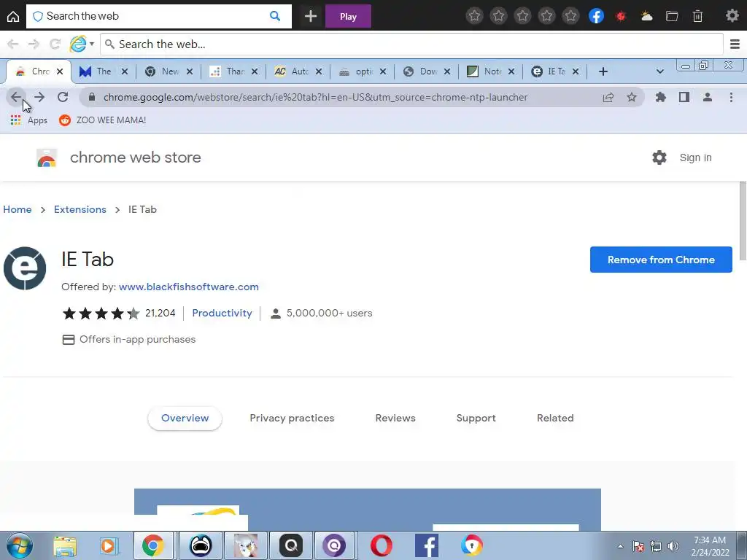Switch to the Auto tab with the AC icon
Image resolution: width=747 pixels, height=560 pixels.
tap(298, 71)
